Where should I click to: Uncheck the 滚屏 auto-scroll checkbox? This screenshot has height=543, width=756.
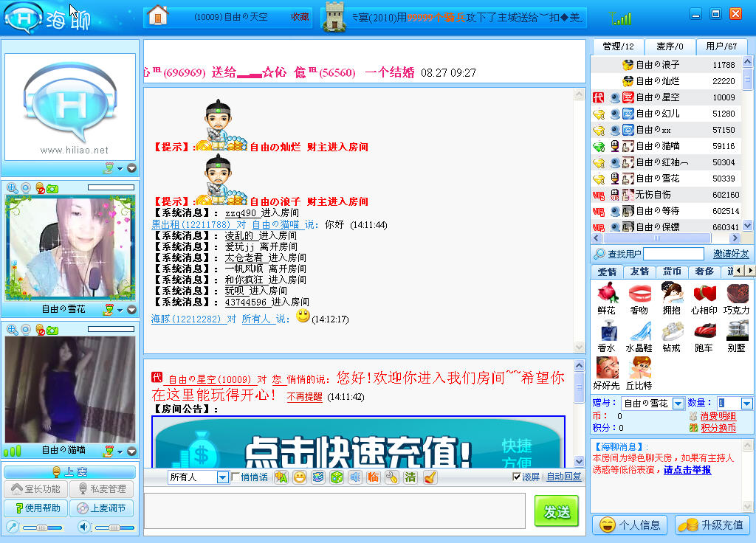(x=516, y=477)
